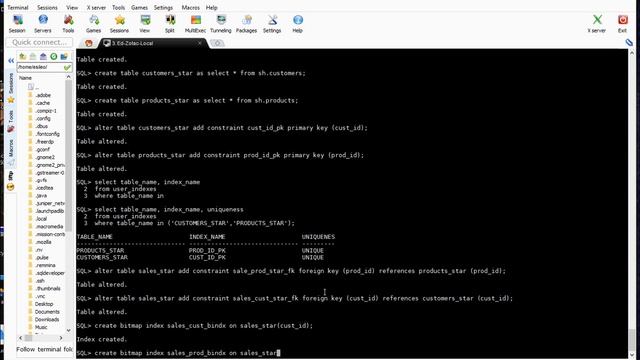Click the download file icon in sftp panel
This screenshot has width=640, height=360.
pyautogui.click(x=33, y=56)
